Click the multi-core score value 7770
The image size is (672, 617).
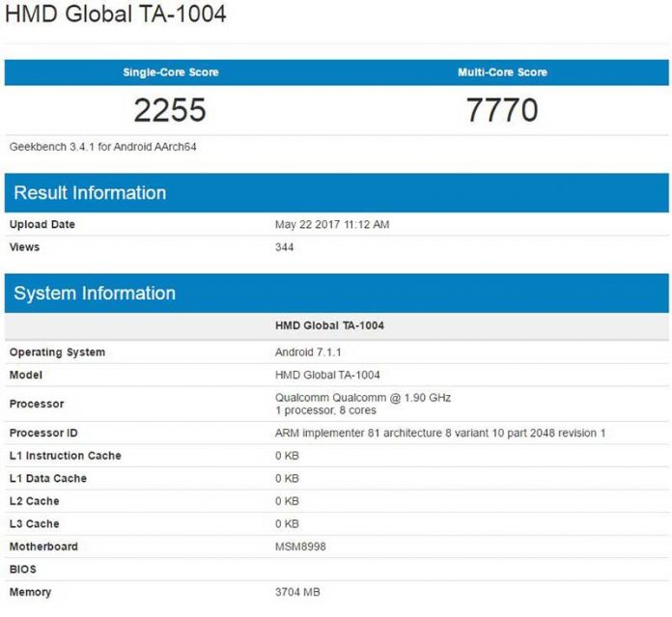[502, 110]
